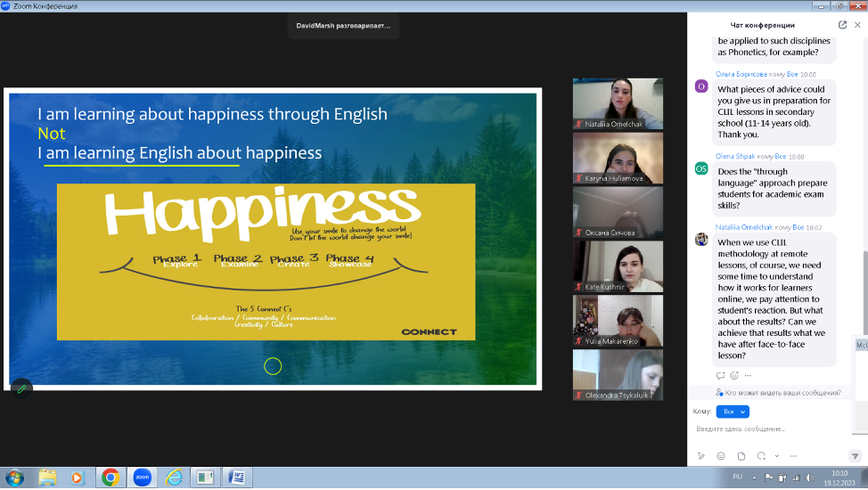The height and width of the screenshot is (490, 868).
Task: Click 'Кто может видеть ваши сообщения?' link
Action: pos(782,392)
